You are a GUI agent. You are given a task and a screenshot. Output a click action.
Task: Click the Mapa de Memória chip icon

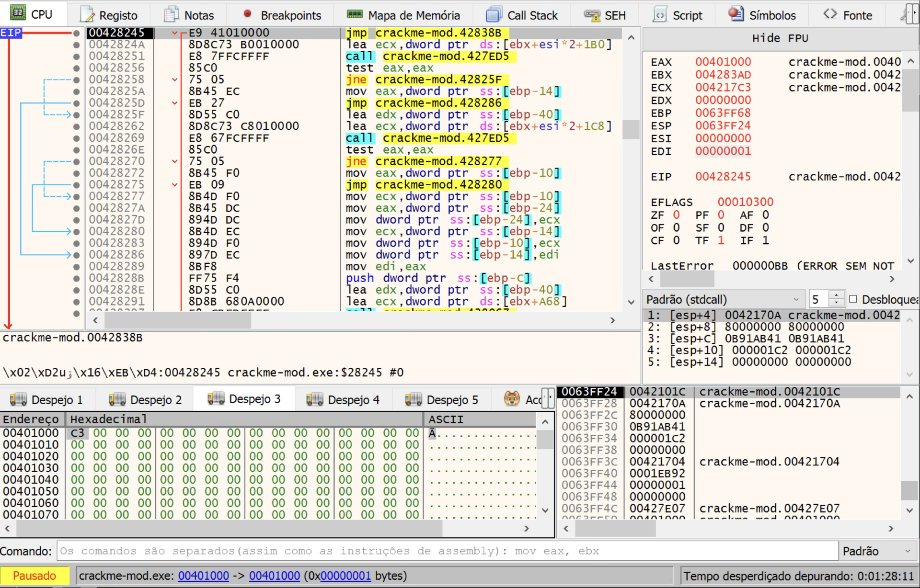(x=355, y=14)
